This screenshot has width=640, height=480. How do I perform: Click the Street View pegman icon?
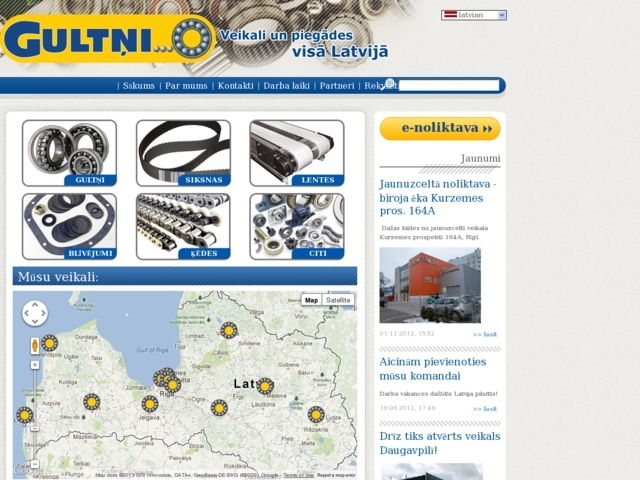click(x=35, y=346)
